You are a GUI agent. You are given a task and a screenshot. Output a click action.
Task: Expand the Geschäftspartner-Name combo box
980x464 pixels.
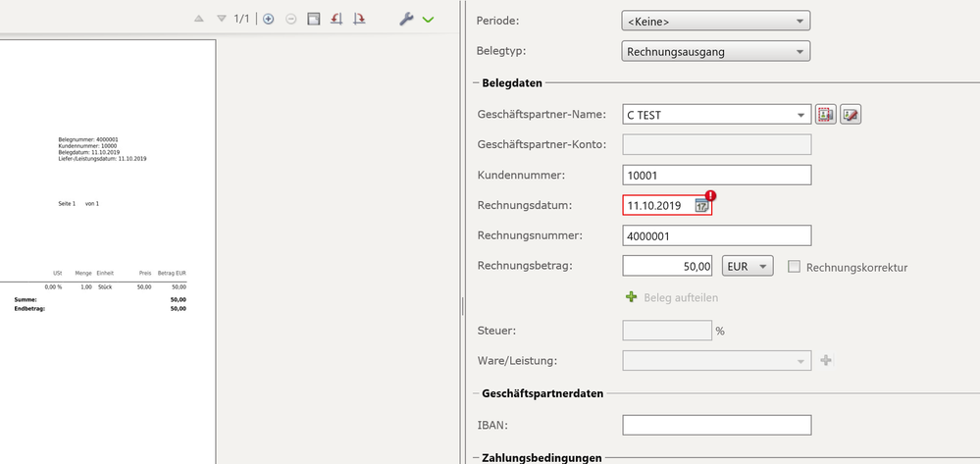(x=801, y=115)
